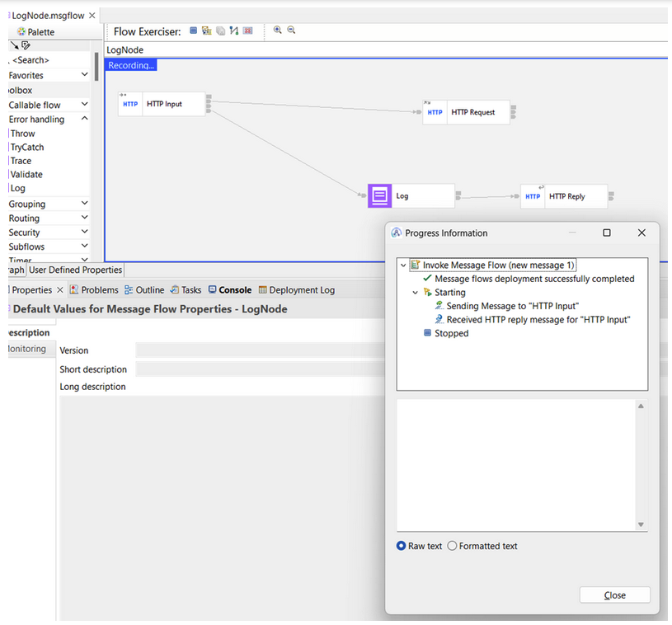
Task: Click the Version input field
Action: 261,350
